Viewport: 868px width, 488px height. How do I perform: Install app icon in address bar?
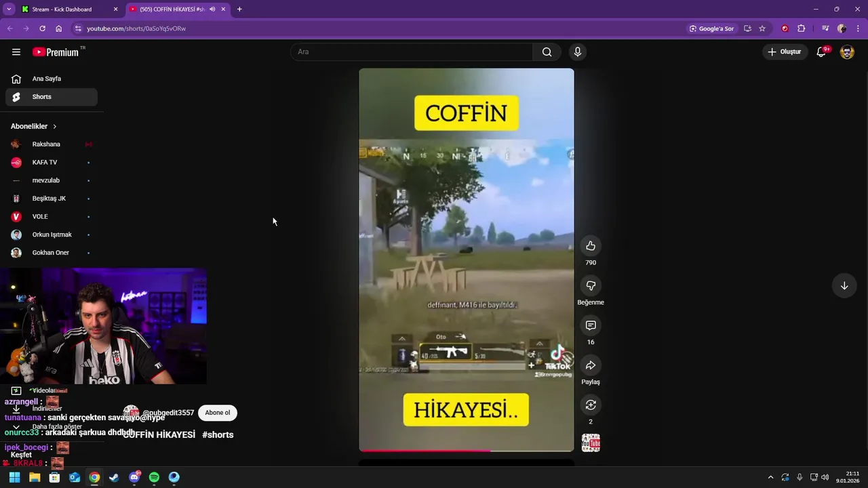747,28
